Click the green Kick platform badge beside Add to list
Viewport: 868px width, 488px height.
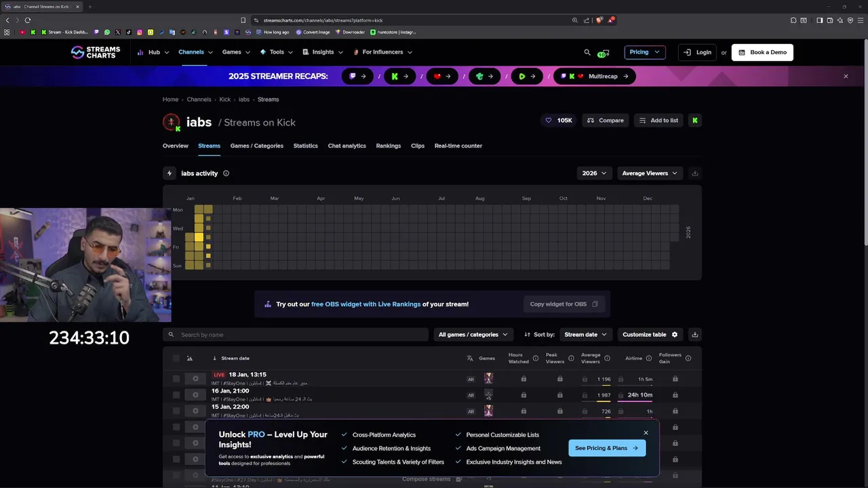pyautogui.click(x=694, y=121)
